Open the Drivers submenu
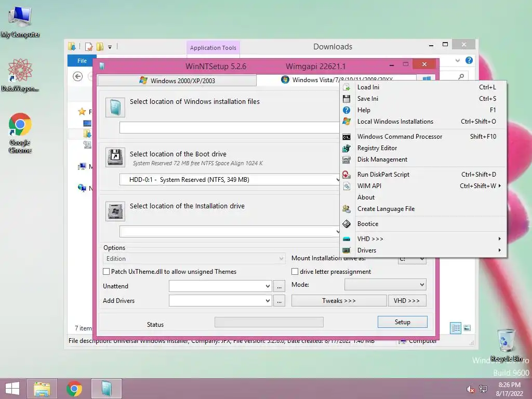 [x=423, y=250]
